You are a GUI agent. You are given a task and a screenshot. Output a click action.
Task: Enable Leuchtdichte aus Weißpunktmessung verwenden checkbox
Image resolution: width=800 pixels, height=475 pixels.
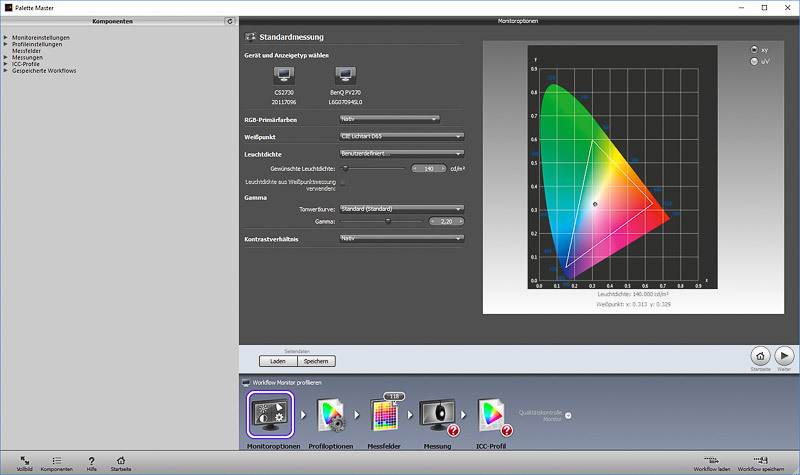click(343, 183)
